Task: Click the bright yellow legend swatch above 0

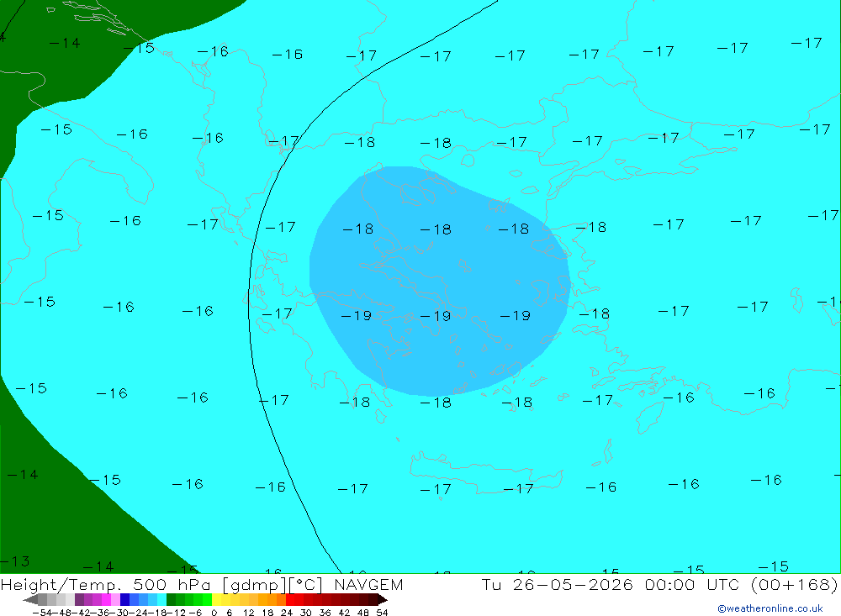Action: 217,599
